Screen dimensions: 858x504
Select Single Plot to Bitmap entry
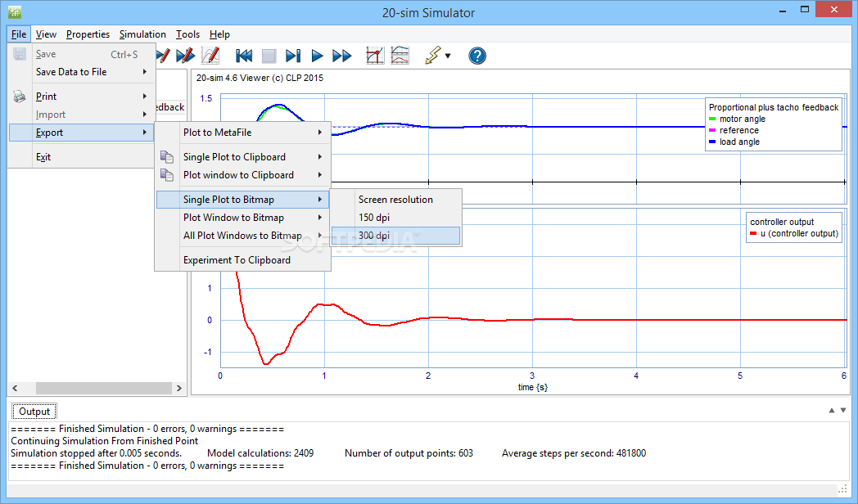[242, 200]
